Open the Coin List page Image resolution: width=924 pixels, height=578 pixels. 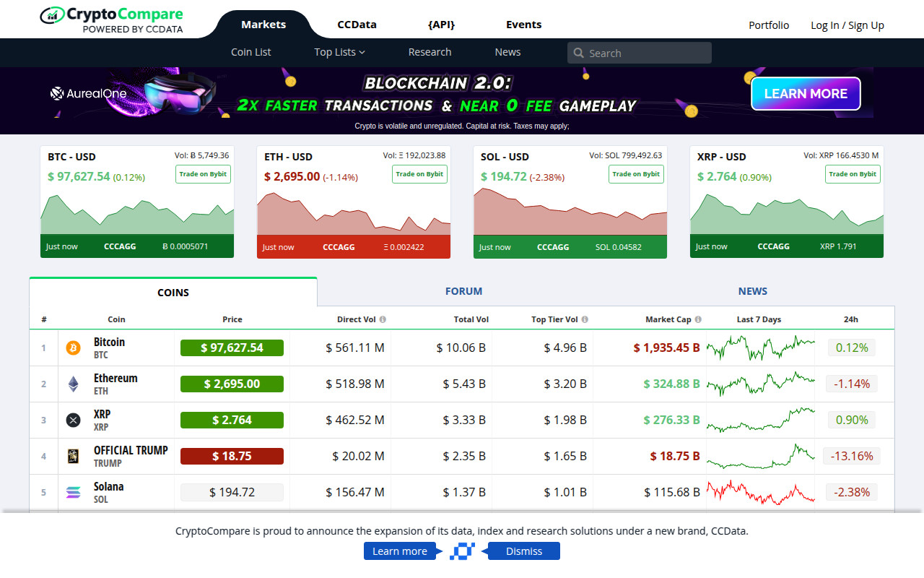(251, 52)
